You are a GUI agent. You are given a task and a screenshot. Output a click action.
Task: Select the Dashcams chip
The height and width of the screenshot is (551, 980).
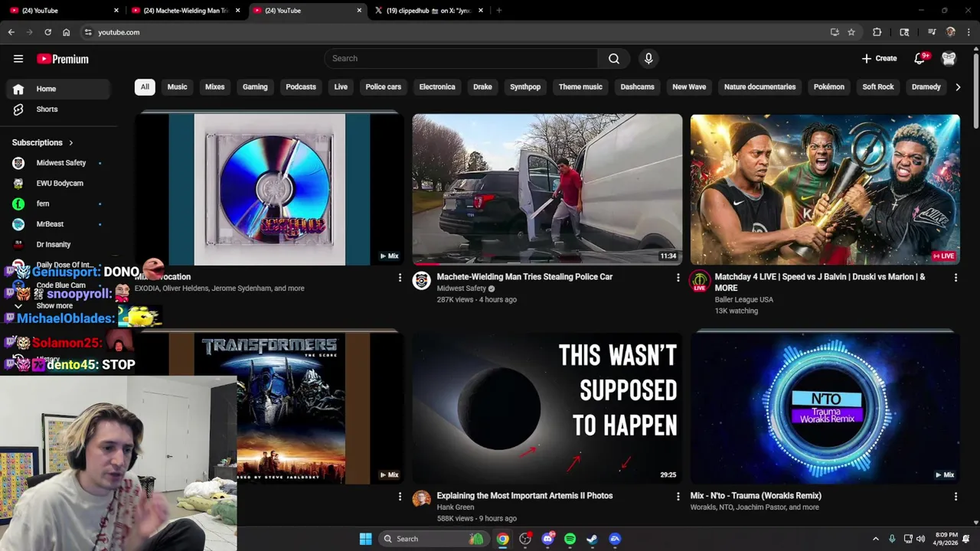[637, 86]
